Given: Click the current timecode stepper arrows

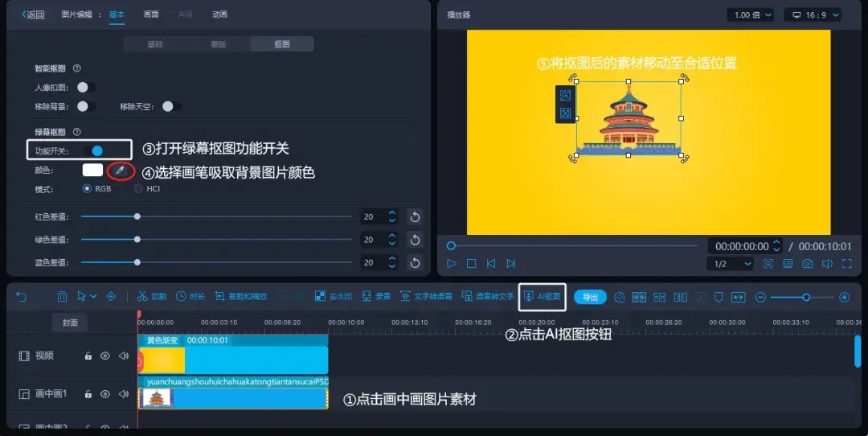Looking at the screenshot, I should coord(776,245).
